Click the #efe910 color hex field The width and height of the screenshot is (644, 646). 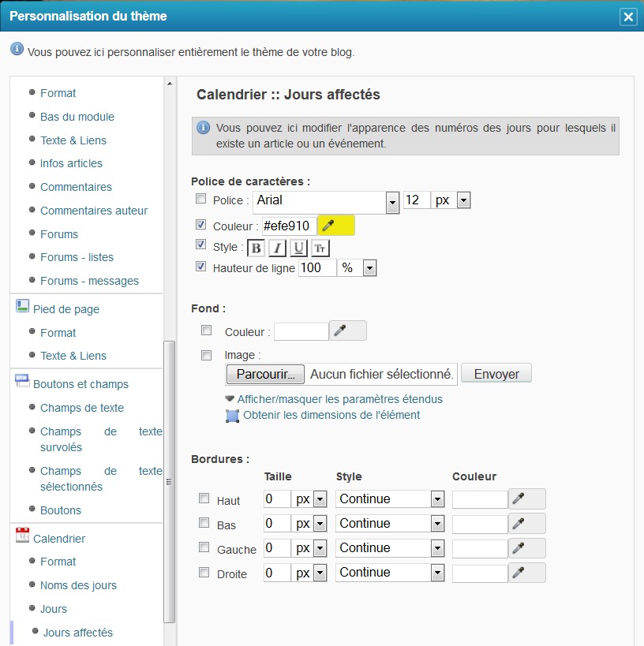pyautogui.click(x=287, y=226)
